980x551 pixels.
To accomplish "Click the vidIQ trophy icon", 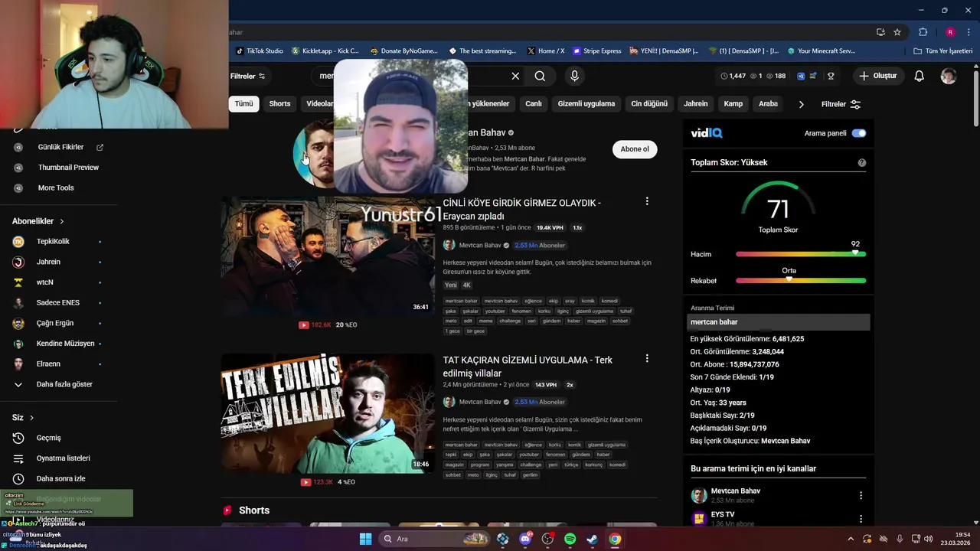I will tap(831, 76).
